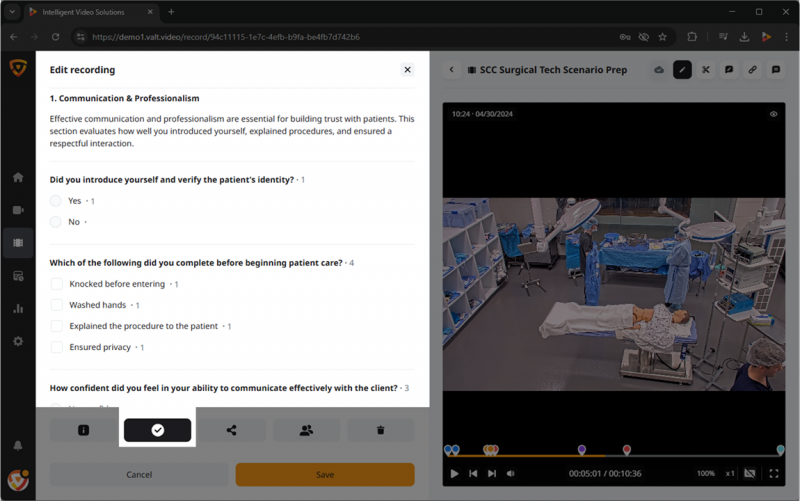Enter fullscreen video mode

774,473
